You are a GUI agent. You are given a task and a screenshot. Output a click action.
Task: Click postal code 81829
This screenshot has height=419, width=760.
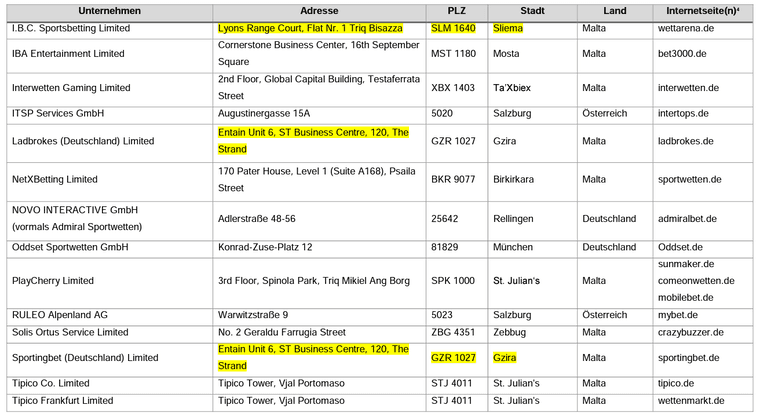click(444, 247)
